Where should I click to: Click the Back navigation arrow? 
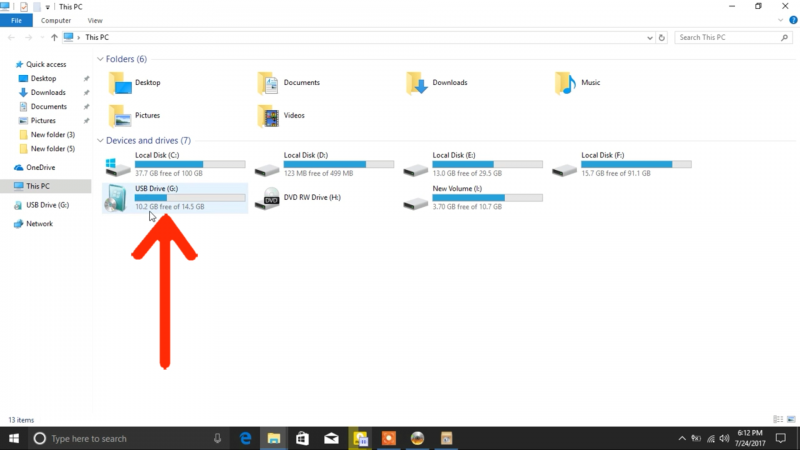11,37
